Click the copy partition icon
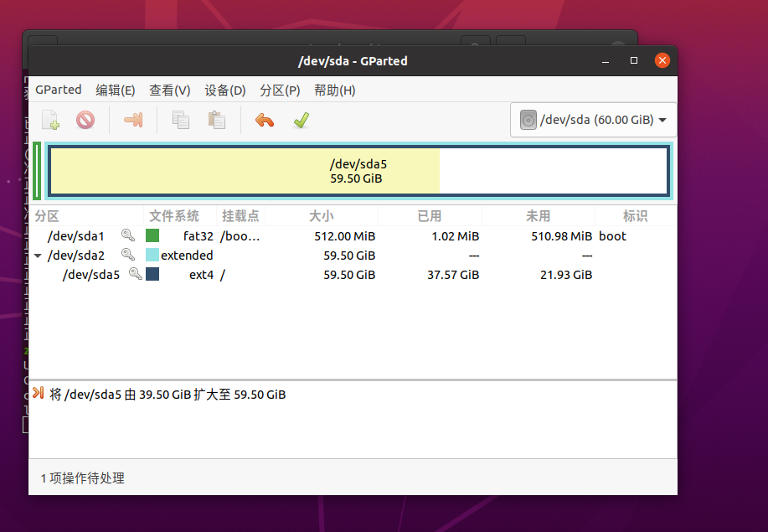This screenshot has width=768, height=532. click(180, 120)
